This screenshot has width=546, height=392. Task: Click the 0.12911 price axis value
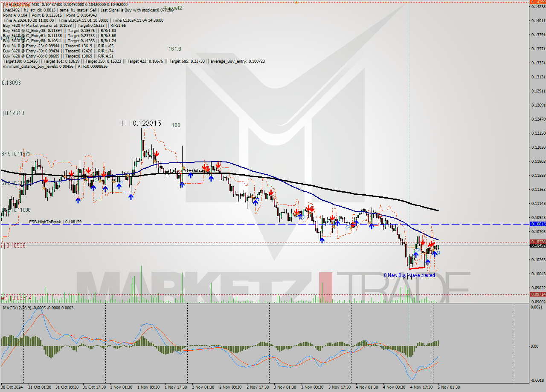click(x=538, y=91)
